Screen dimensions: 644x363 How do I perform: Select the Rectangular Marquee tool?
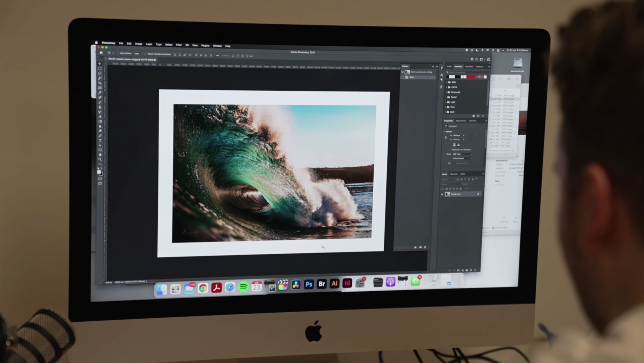(x=100, y=69)
